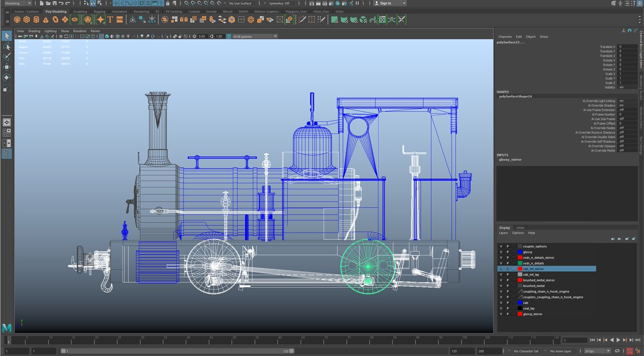Choose the Scale tool in toolbox
Screen dimensions: 644x356
(x=6, y=87)
